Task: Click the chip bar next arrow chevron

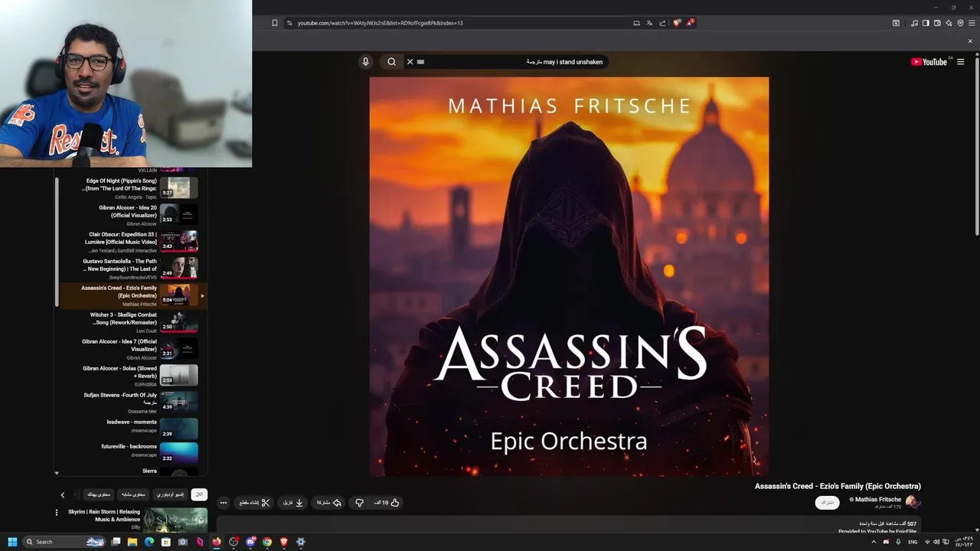Action: click(x=63, y=495)
